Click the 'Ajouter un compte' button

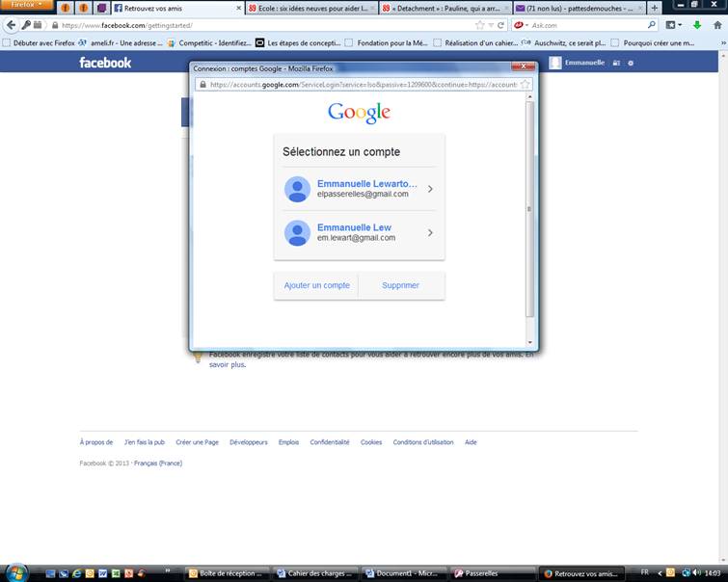point(316,285)
